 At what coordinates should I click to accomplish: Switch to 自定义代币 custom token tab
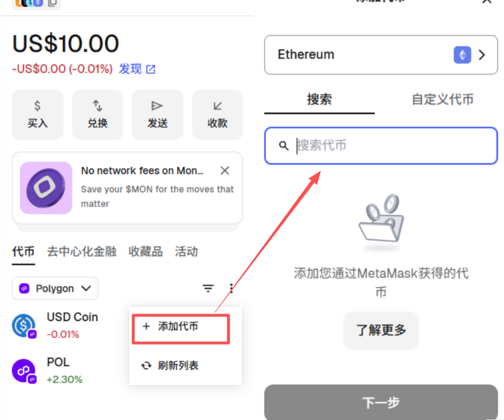coord(443,99)
